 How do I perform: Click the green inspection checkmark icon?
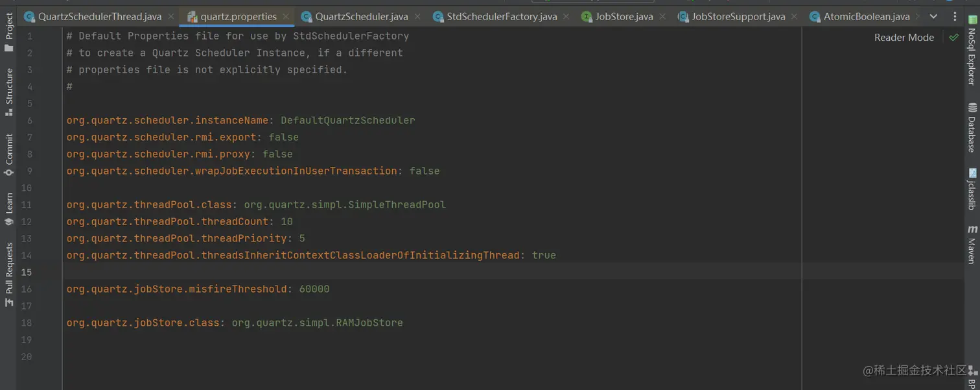pyautogui.click(x=953, y=38)
